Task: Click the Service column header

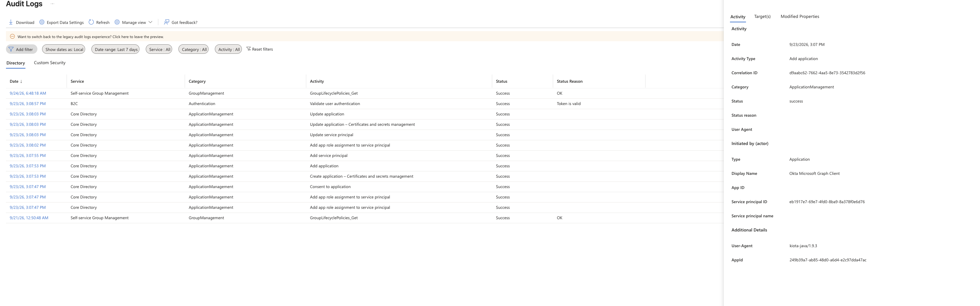Action: [77, 81]
